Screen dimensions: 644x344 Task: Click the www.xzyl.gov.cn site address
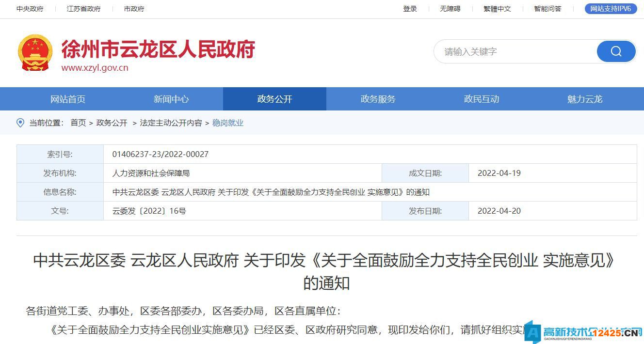pos(95,68)
